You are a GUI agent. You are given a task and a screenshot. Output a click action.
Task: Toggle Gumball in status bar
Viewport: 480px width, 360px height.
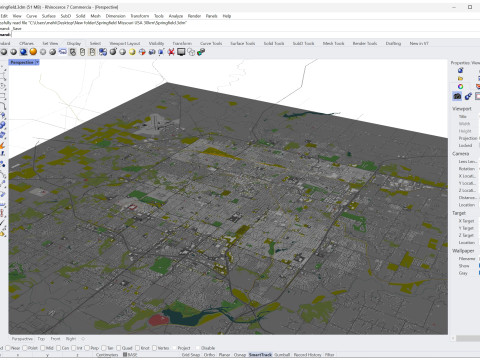(x=282, y=355)
